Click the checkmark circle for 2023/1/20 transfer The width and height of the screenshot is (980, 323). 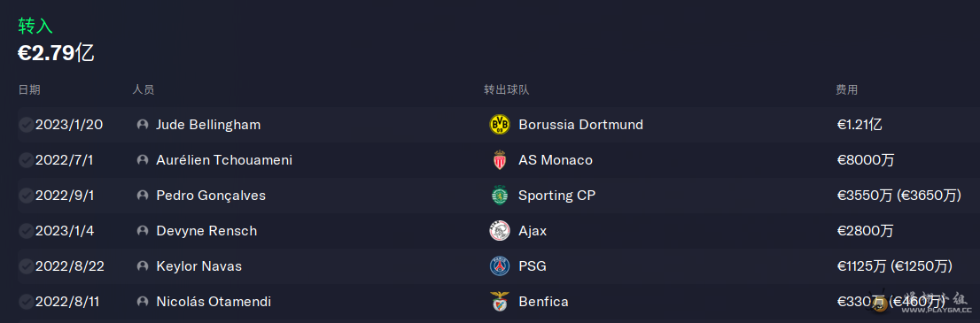click(x=27, y=125)
